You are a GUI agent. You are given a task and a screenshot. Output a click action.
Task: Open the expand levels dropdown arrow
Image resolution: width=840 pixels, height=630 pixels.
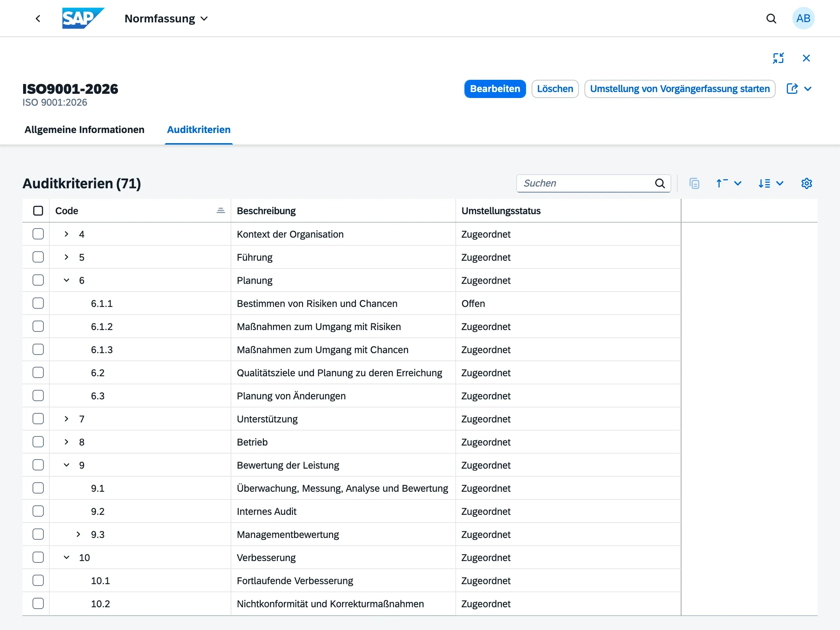tap(779, 183)
